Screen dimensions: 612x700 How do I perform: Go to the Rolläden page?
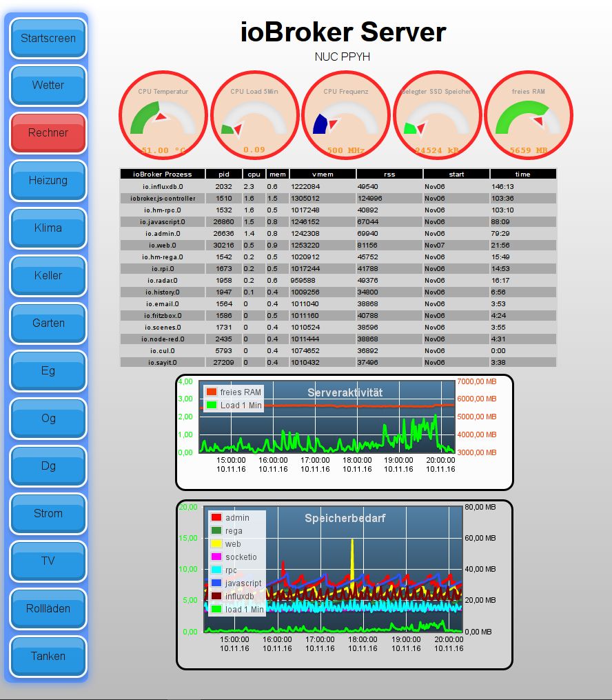pos(48,609)
